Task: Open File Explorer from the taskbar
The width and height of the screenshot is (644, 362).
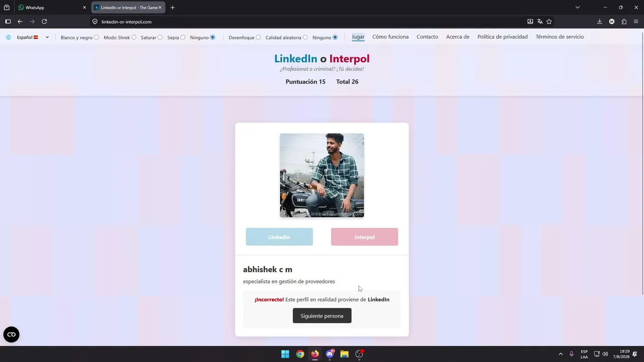Action: click(x=345, y=354)
